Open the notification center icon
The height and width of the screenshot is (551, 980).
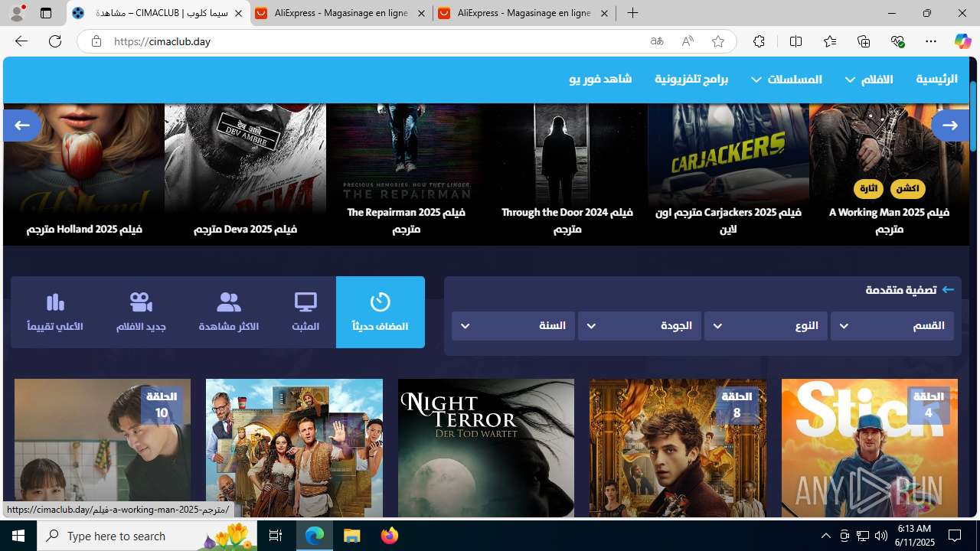[x=955, y=536]
